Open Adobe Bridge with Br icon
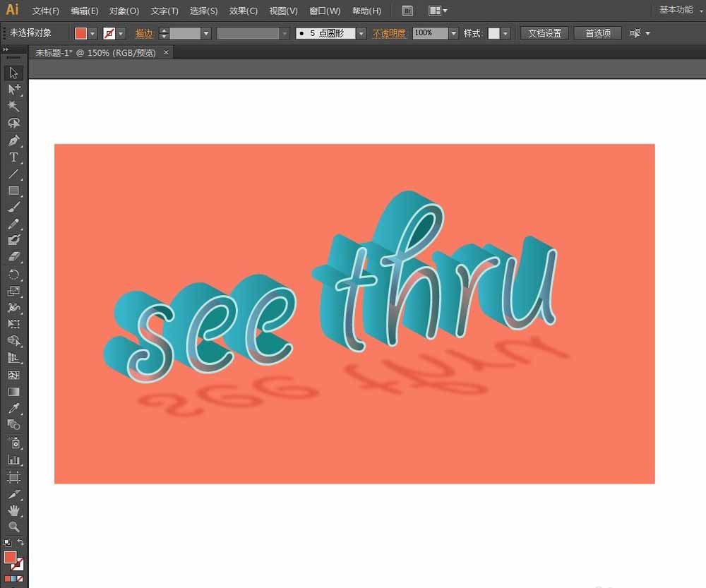706x588 pixels. (x=407, y=11)
